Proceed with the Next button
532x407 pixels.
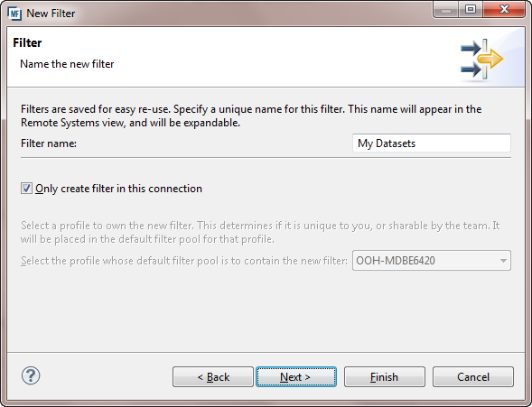[296, 377]
